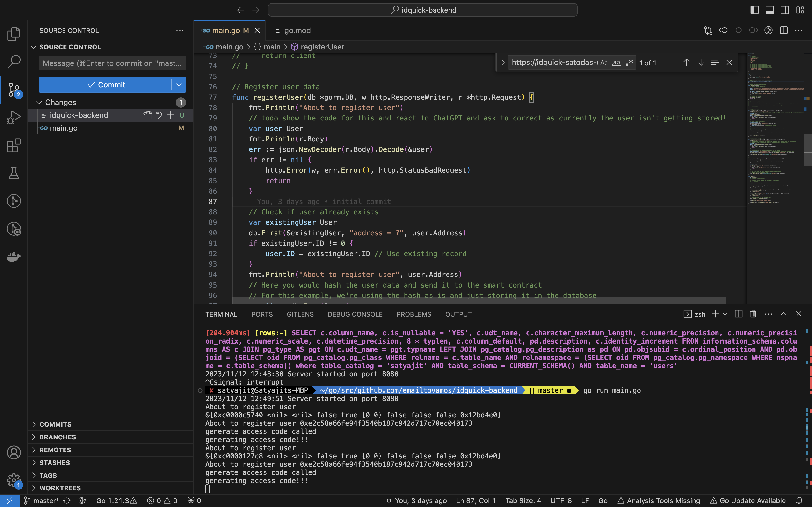Image resolution: width=812 pixels, height=507 pixels.
Task: Collapse the Changes group
Action: coord(39,103)
